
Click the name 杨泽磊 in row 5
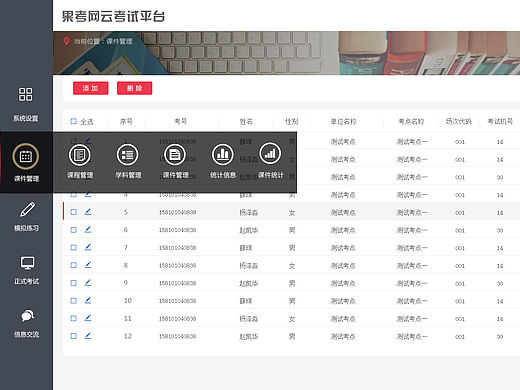[x=249, y=212]
